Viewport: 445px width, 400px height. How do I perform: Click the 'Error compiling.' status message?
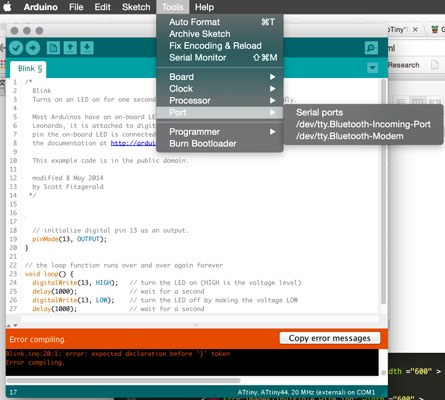[37, 340]
